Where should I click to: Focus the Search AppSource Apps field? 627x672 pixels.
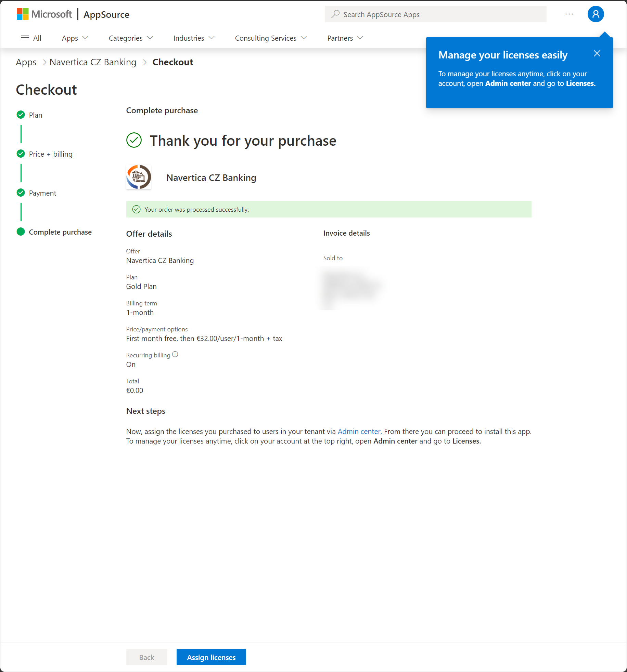(435, 14)
